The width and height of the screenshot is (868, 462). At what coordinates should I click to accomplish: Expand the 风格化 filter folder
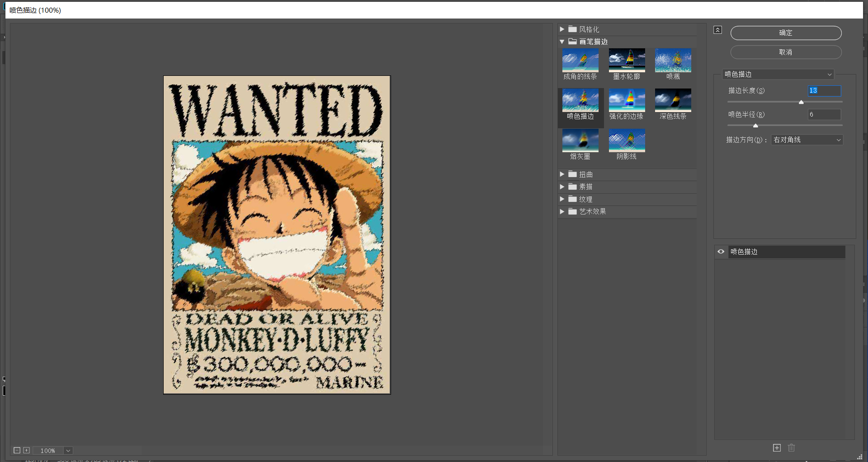click(562, 29)
